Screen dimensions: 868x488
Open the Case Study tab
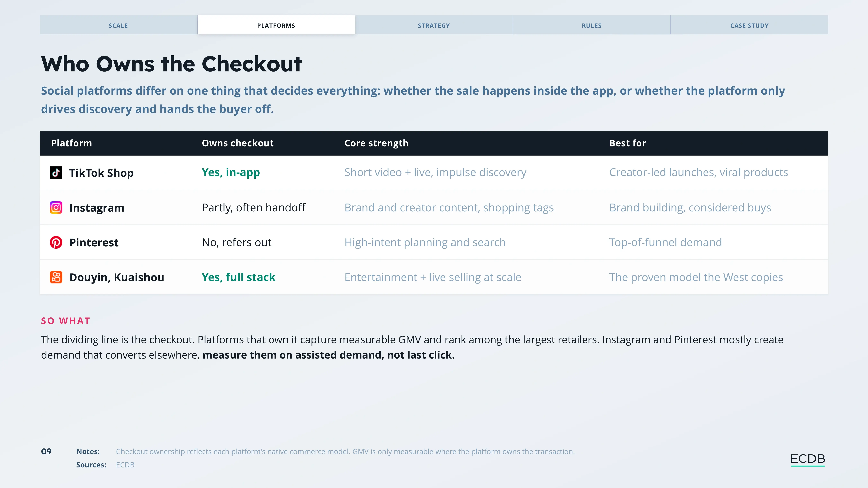749,25
